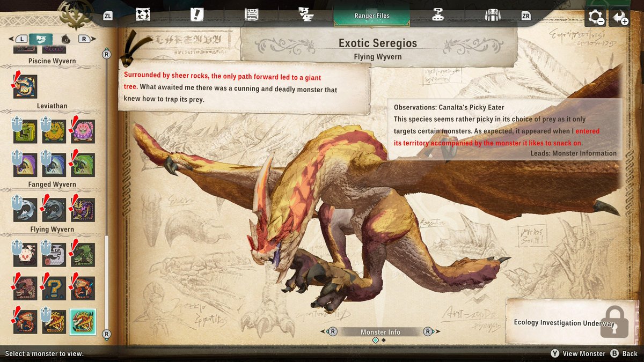The image size is (644, 362).
Task: Click the Exotic Seregios title
Action: pyautogui.click(x=378, y=43)
